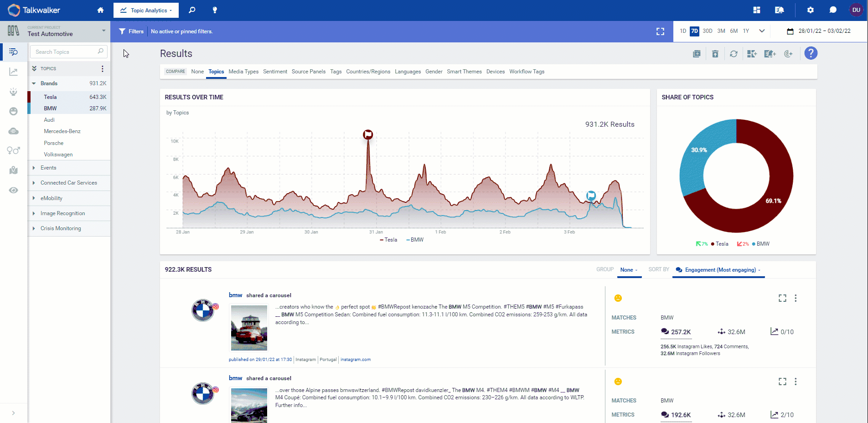This screenshot has width=868, height=423.
Task: Open the influencers sidebar icon
Action: (14, 92)
